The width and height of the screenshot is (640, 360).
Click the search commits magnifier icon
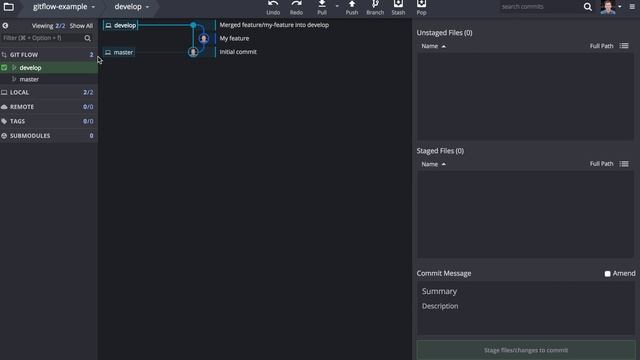tap(588, 7)
